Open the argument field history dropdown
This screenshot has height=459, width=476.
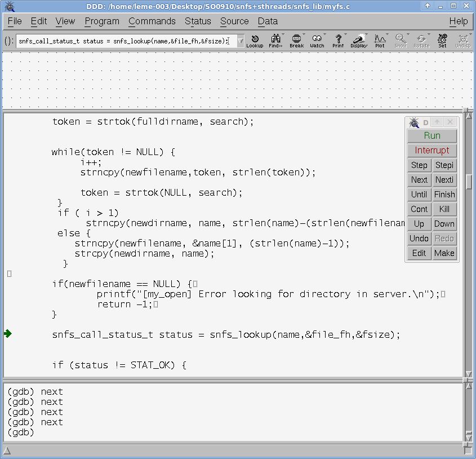tap(240, 41)
